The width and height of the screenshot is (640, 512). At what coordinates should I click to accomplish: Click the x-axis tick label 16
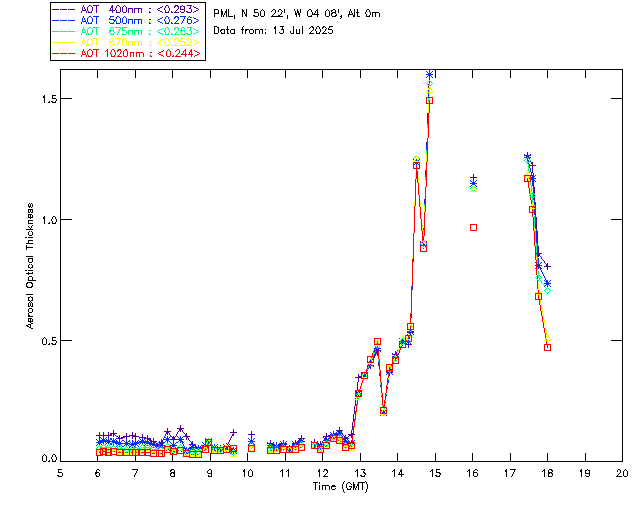coord(472,472)
